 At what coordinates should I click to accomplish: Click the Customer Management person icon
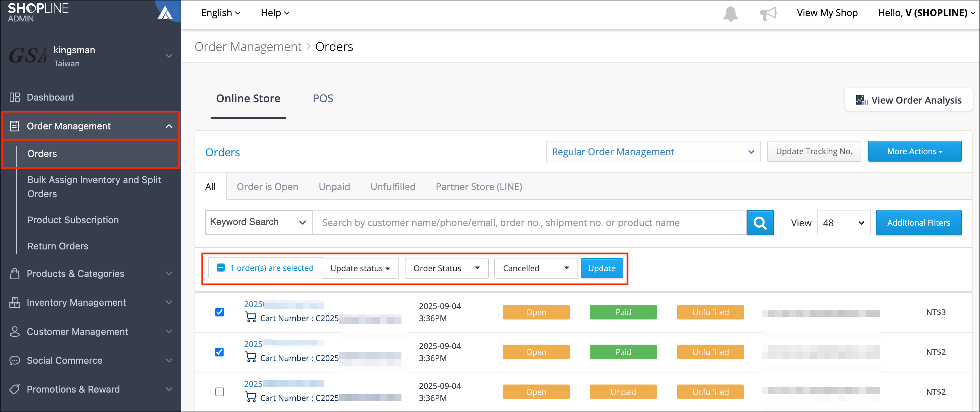[x=14, y=331]
